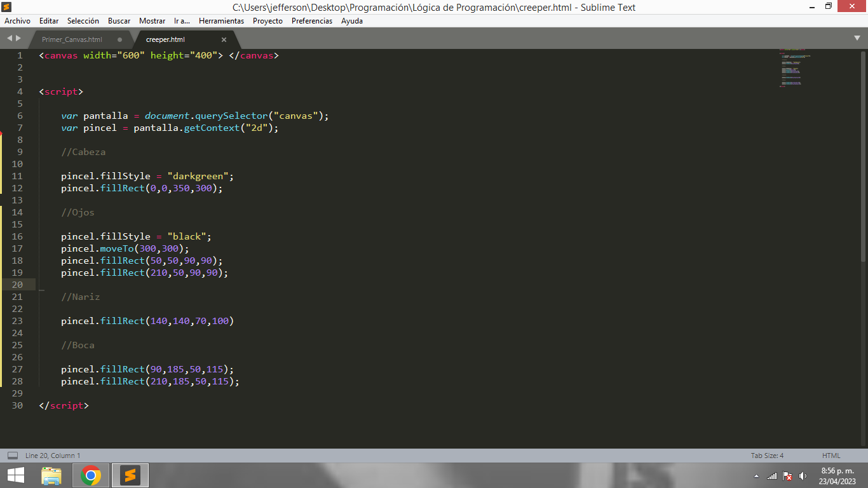Click the //Cabeza comment
This screenshot has height=488, width=868.
pos(83,152)
